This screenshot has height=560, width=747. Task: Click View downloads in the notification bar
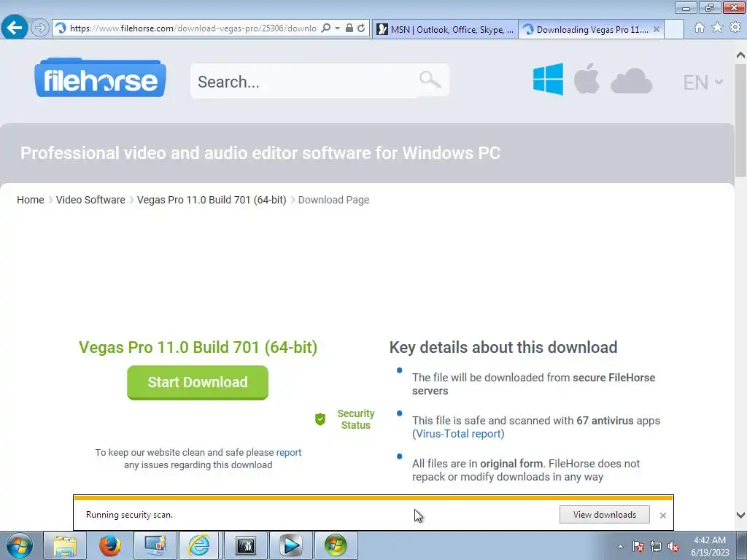[x=605, y=514]
